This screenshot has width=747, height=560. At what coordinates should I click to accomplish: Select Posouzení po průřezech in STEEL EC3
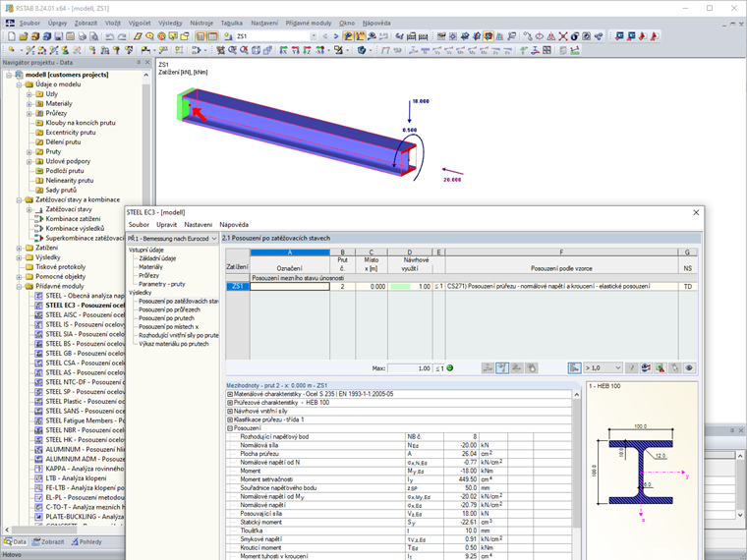click(169, 310)
